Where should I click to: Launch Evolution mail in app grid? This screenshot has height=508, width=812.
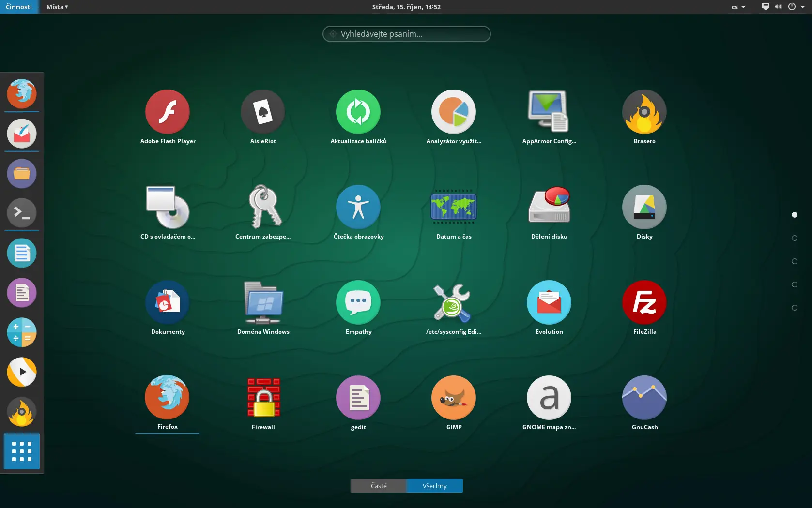point(549,302)
